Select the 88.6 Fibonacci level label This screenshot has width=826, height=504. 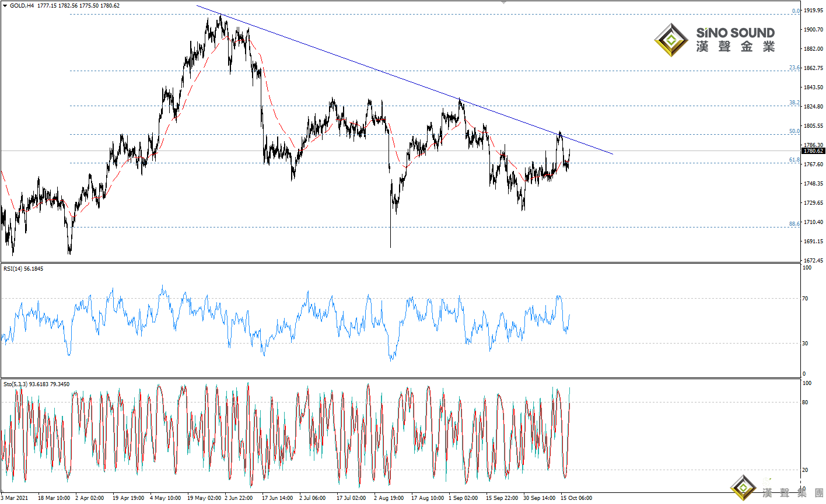[x=794, y=224]
